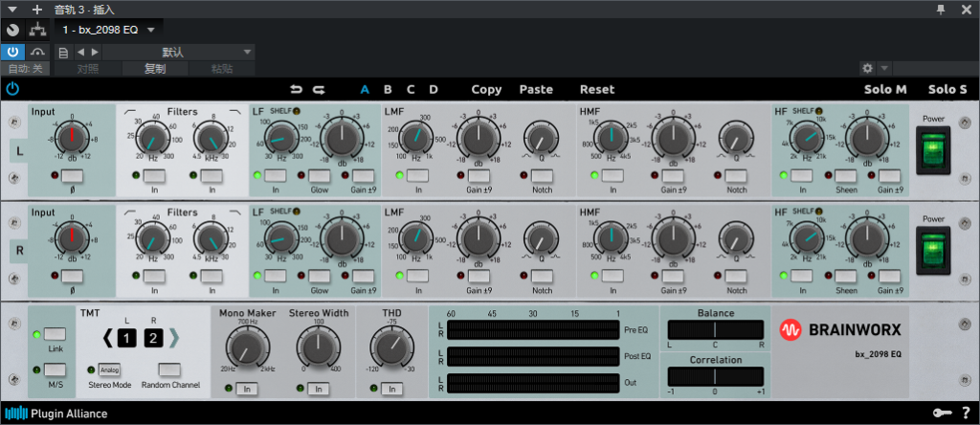Toggle L channel HF SHELF indicator
Screen dimensions: 980x425
(819, 112)
